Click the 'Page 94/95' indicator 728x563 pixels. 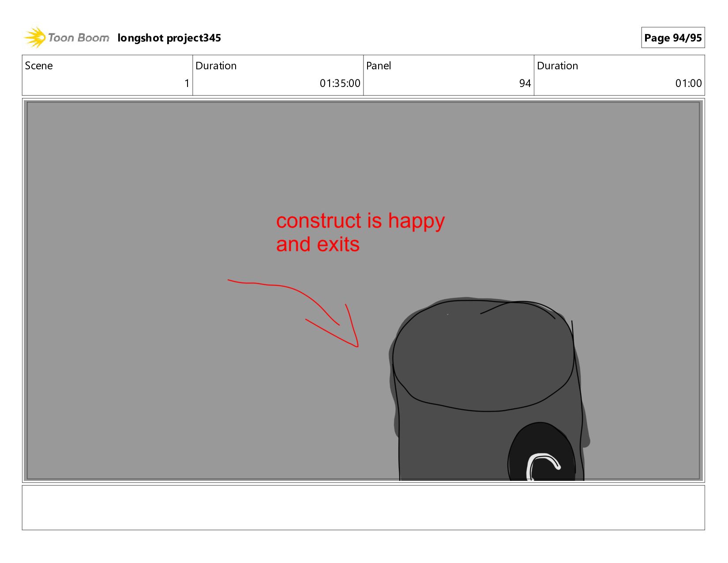click(673, 38)
